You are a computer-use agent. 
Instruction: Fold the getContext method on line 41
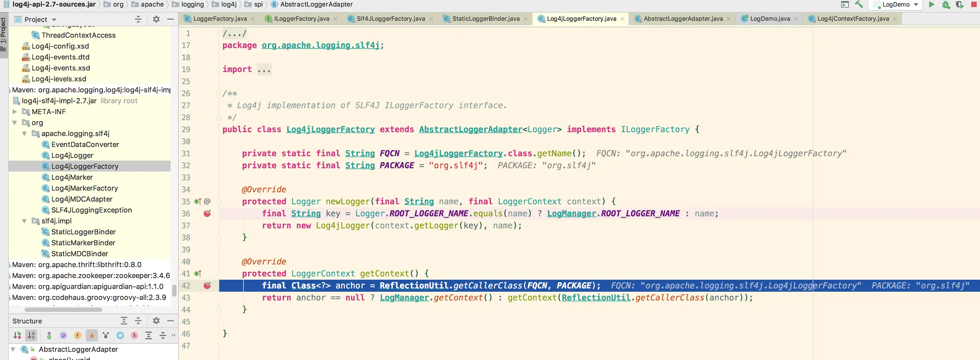[x=219, y=273]
